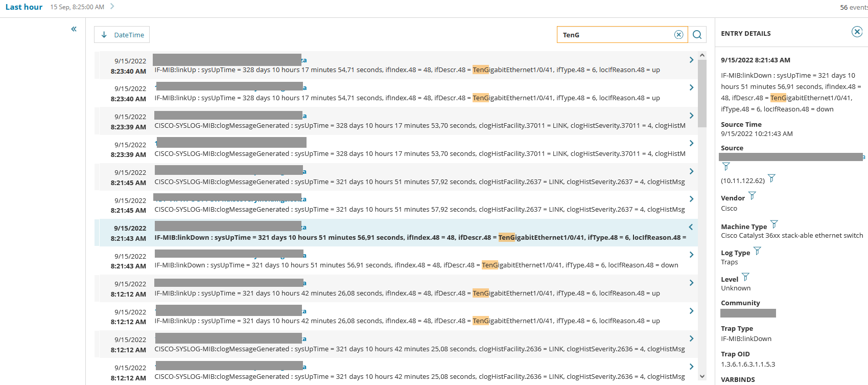
Task: Select the upper 8:23:40 AM linkUp message text
Action: (x=407, y=70)
